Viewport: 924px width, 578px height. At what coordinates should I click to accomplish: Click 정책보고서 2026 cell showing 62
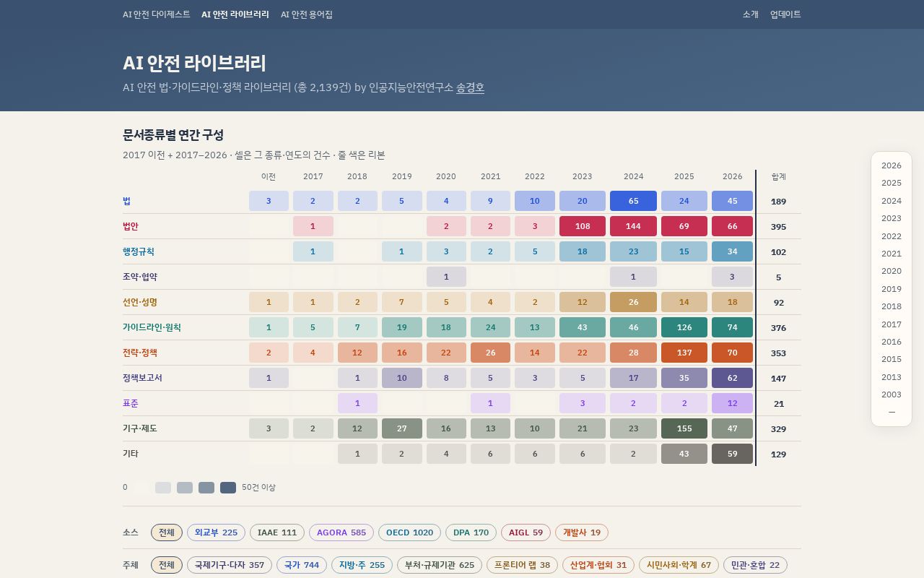pos(732,378)
